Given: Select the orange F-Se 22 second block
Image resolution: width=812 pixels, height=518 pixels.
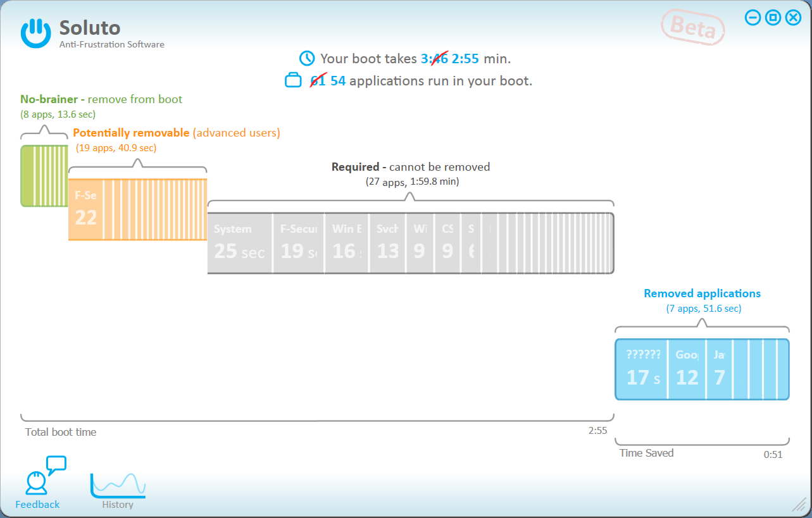Looking at the screenshot, I should click(x=85, y=209).
